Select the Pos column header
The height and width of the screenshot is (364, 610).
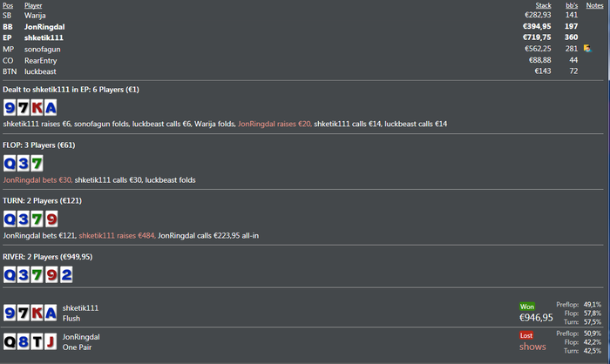[8, 5]
